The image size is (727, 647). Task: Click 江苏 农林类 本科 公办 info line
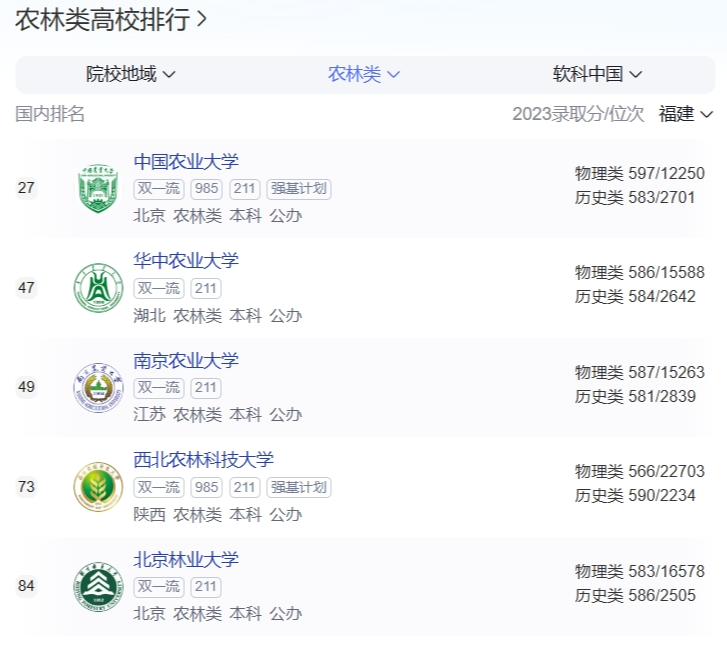[218, 415]
